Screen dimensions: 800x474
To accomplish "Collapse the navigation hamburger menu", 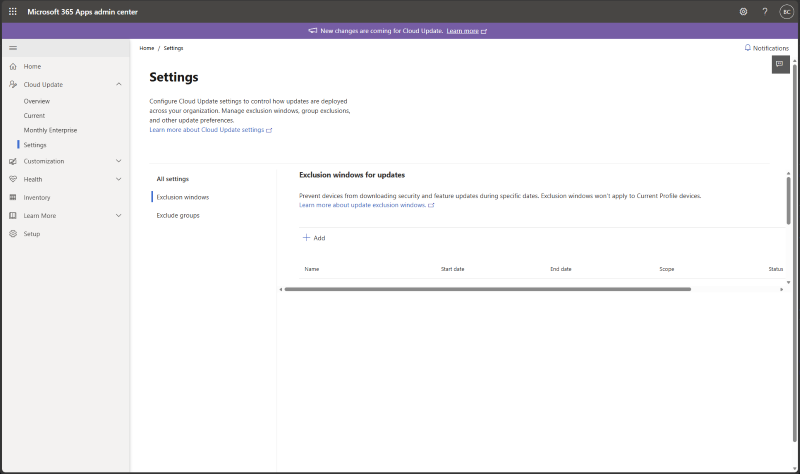I will 13,48.
